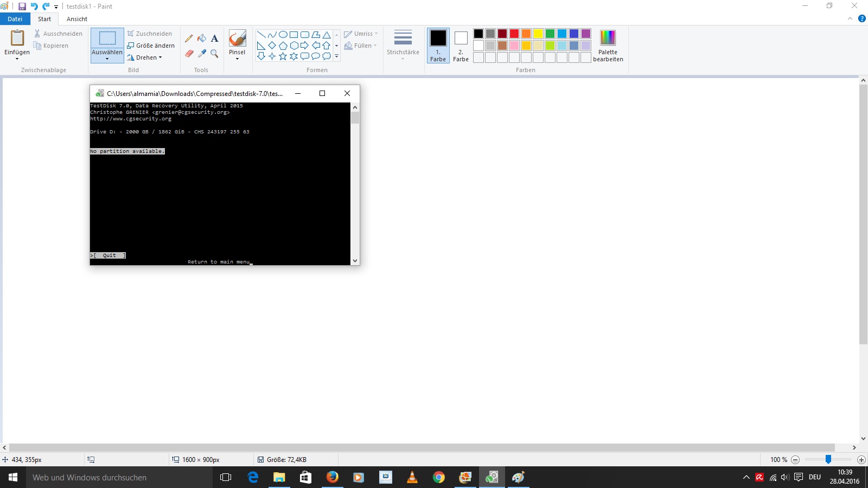Select the Fill bucket tool
Image resolution: width=868 pixels, height=488 pixels.
pyautogui.click(x=202, y=38)
